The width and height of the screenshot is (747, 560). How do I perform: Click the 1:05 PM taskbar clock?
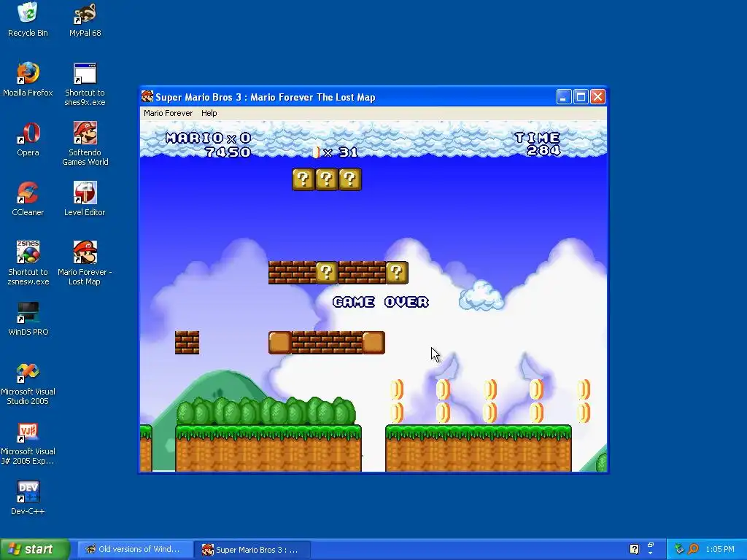(x=720, y=549)
